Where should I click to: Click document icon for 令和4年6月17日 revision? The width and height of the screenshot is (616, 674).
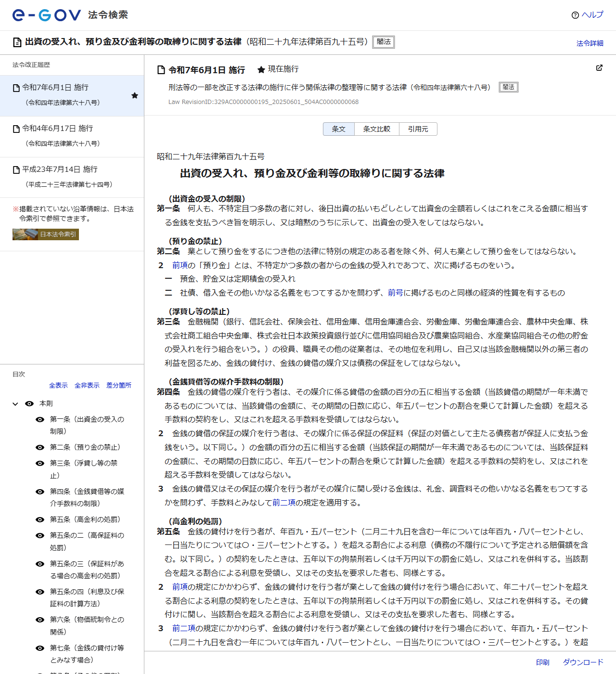coord(16,129)
